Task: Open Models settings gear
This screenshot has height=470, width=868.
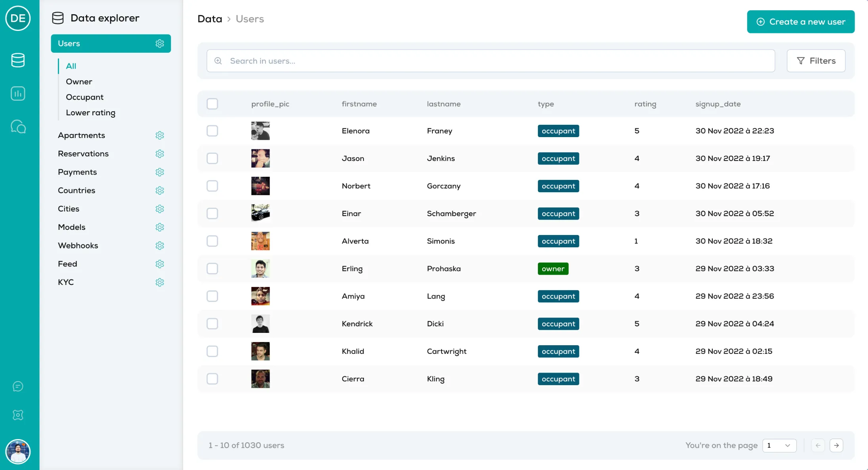Action: point(160,227)
